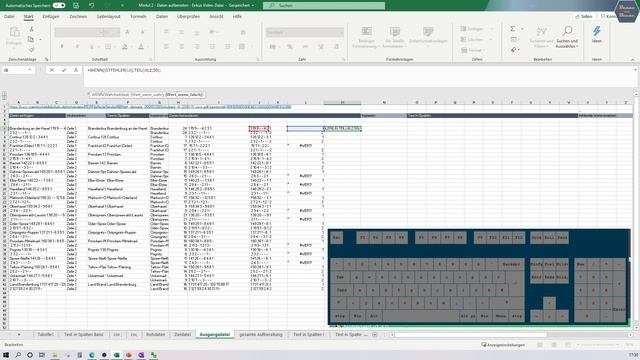The height and width of the screenshot is (360, 640).
Task: Click the cancel X in formula bar
Action: point(52,70)
